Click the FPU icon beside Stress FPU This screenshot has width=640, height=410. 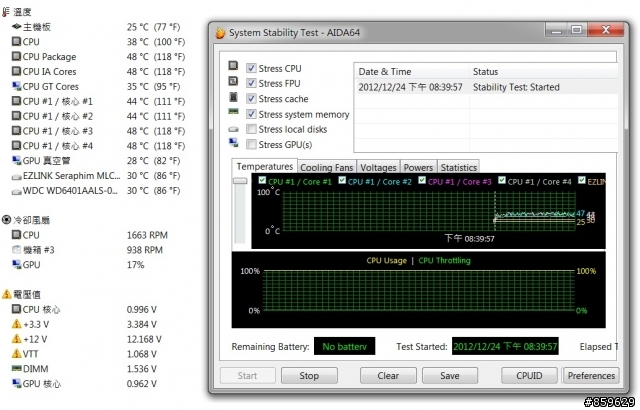point(233,81)
